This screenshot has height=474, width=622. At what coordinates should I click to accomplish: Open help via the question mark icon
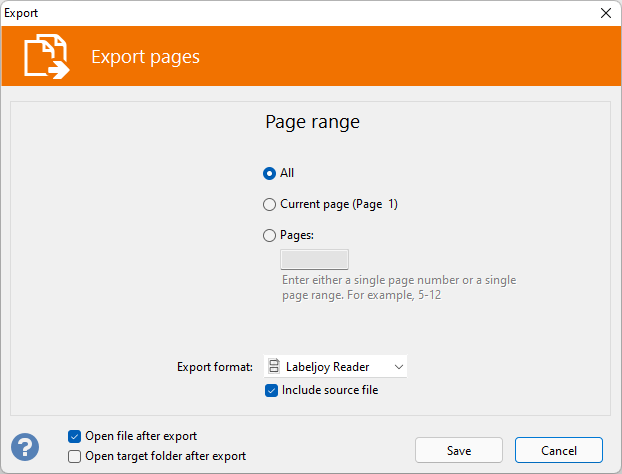click(25, 446)
